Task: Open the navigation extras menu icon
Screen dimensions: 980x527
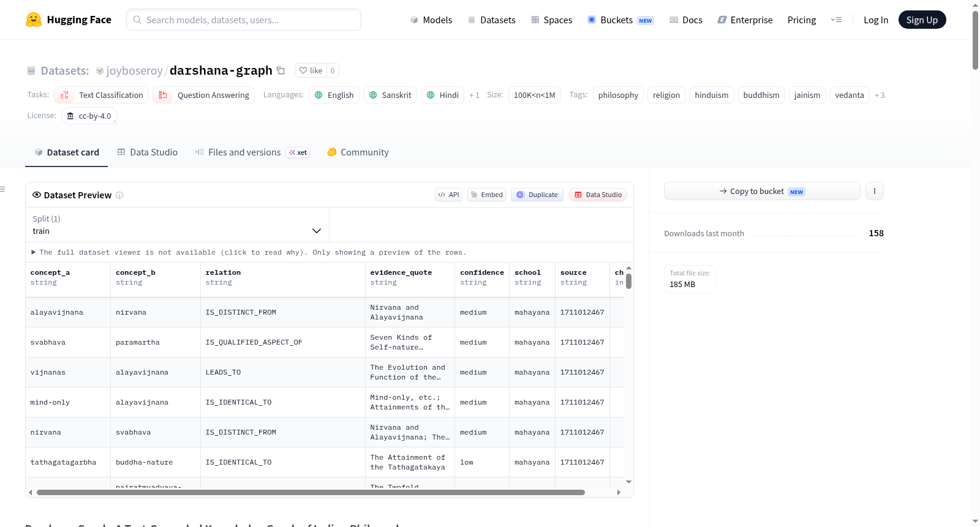Action: 836,20
